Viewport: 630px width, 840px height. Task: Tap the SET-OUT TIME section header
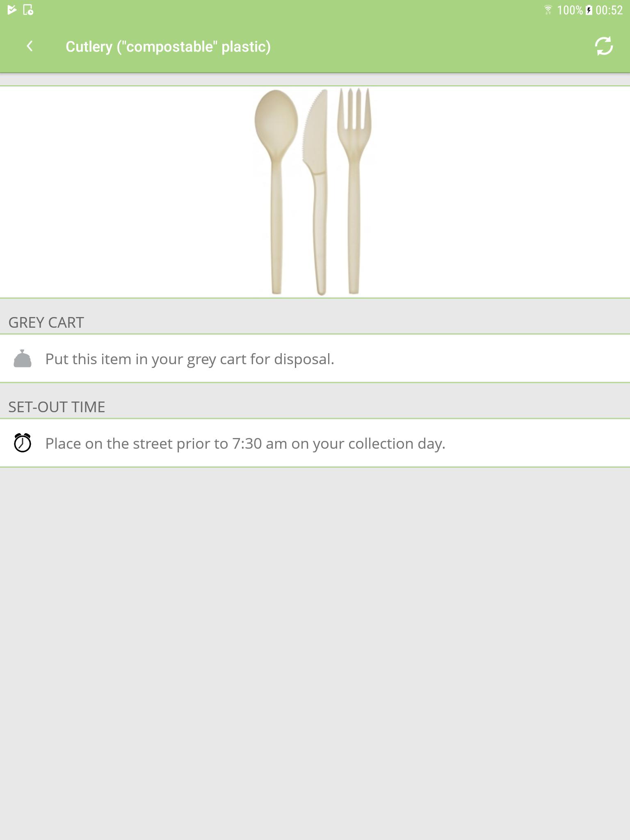tap(57, 407)
